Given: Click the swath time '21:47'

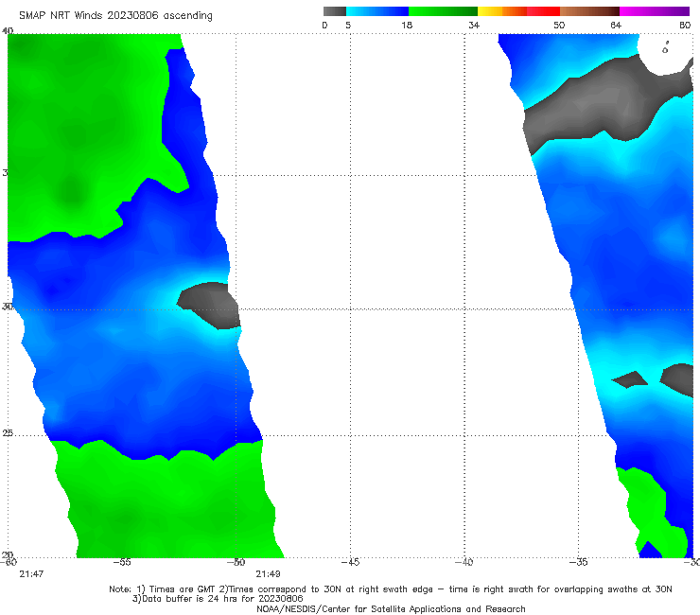Looking at the screenshot, I should coord(31,574).
